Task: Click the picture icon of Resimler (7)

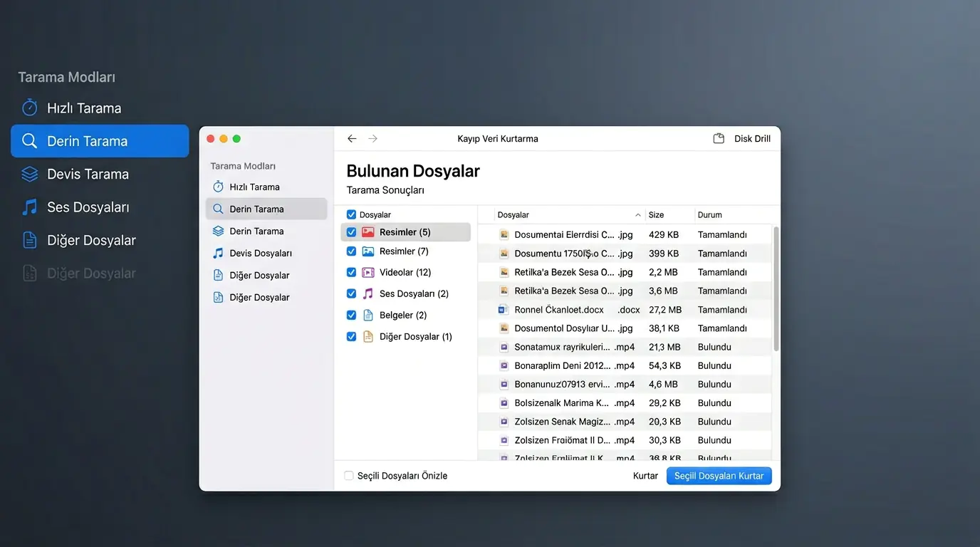Action: (x=367, y=251)
